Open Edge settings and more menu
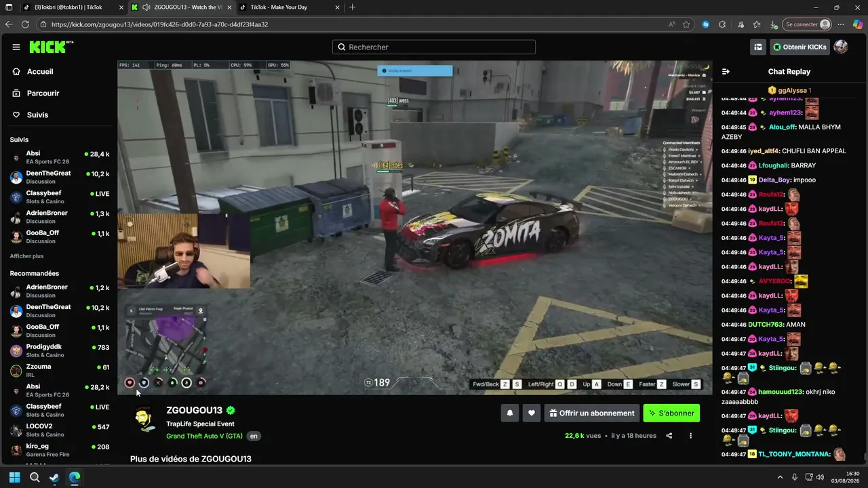 tap(841, 24)
